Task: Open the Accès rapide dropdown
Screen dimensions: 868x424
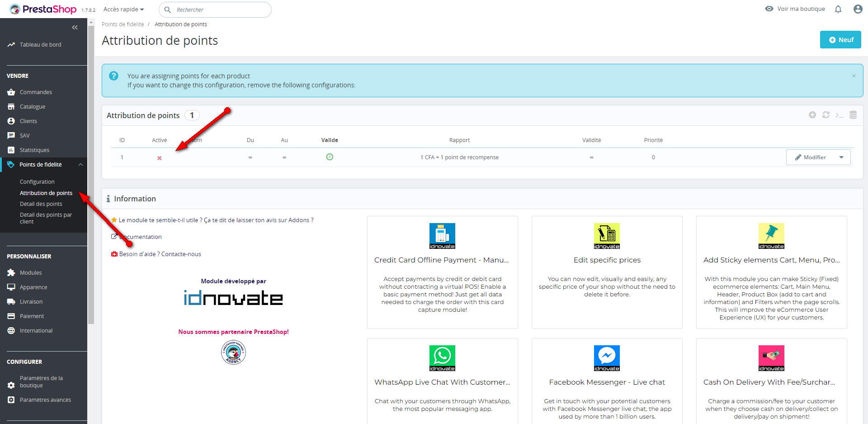Action: click(x=123, y=9)
